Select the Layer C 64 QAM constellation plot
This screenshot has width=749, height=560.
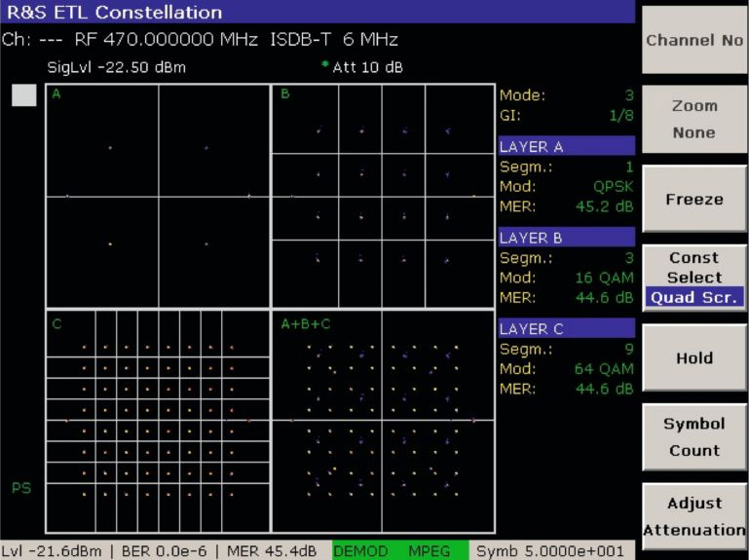[x=158, y=421]
